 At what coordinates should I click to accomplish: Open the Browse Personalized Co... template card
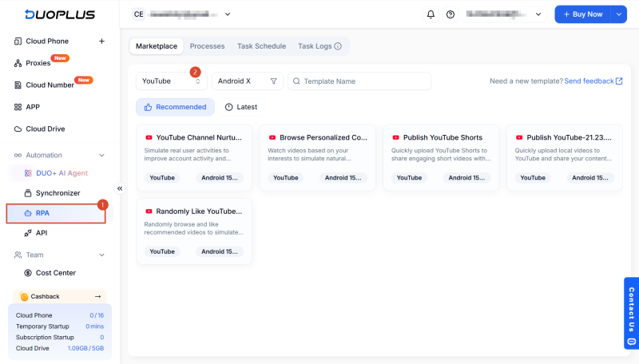(317, 157)
